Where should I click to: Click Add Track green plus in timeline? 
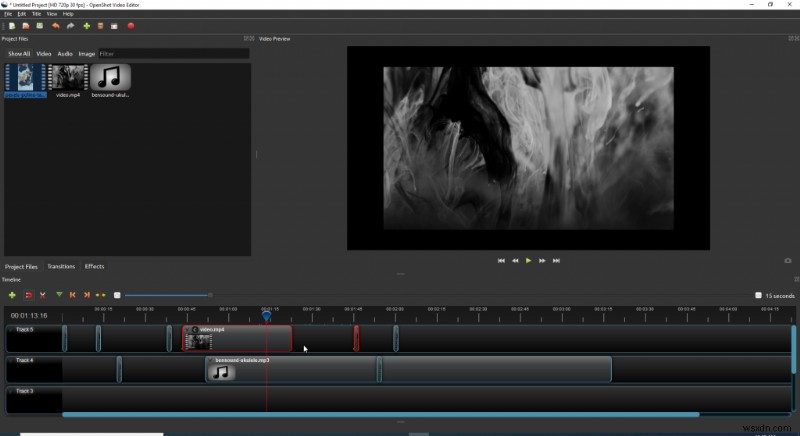tap(12, 295)
